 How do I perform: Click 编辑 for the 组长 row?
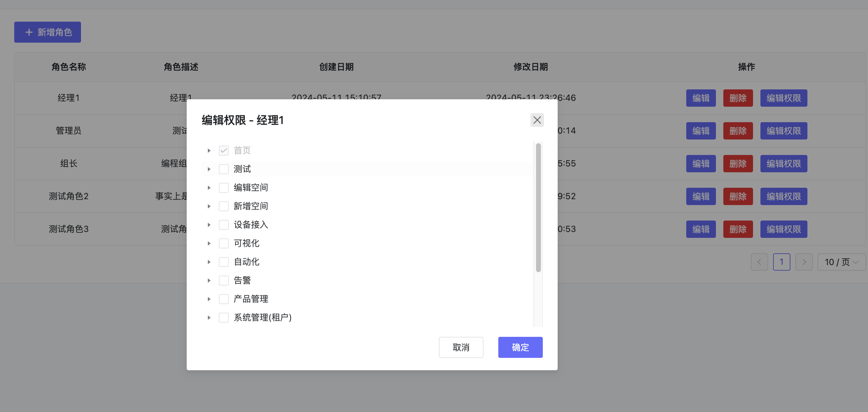pyautogui.click(x=700, y=164)
